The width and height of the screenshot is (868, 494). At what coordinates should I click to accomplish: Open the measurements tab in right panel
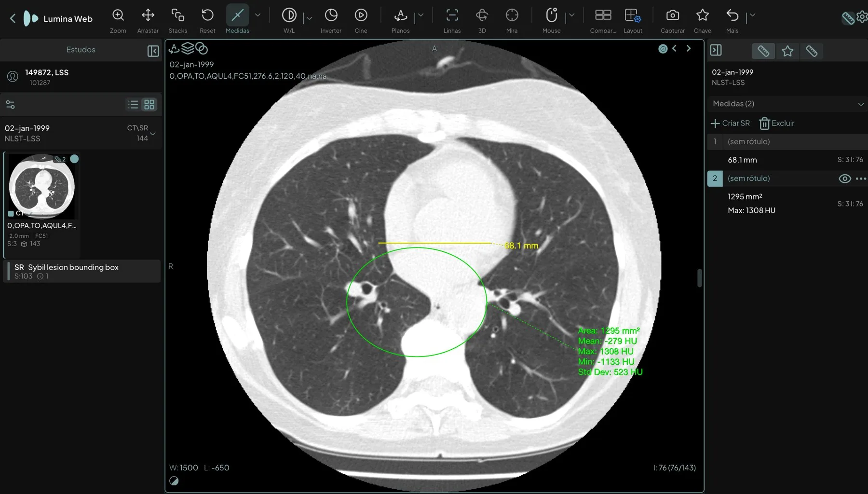763,51
